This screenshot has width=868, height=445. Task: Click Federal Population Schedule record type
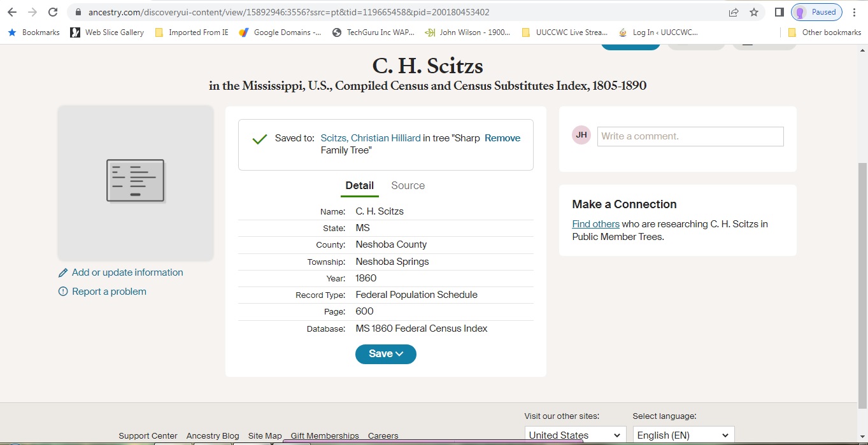coord(416,295)
